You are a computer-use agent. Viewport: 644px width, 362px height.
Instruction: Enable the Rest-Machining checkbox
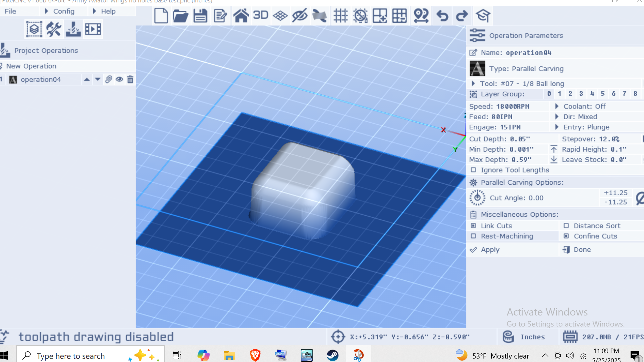[473, 236]
